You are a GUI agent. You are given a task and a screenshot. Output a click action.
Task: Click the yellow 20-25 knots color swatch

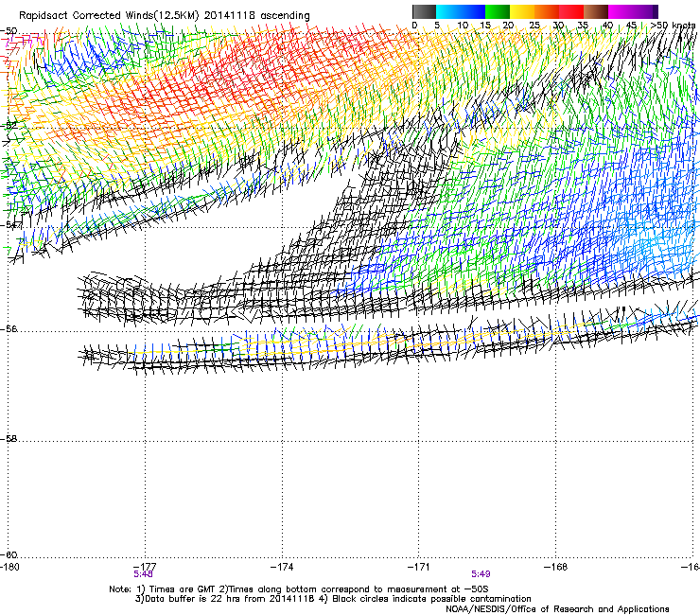pos(522,11)
